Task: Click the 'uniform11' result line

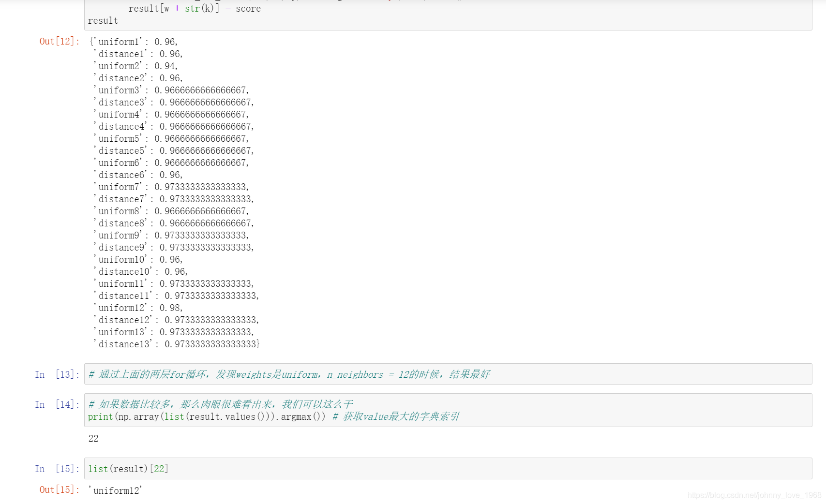Action: [x=173, y=283]
